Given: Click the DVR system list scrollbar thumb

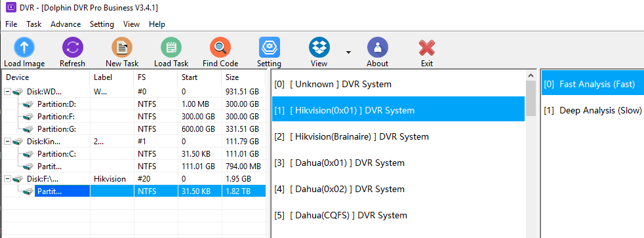Looking at the screenshot, I should point(531,99).
